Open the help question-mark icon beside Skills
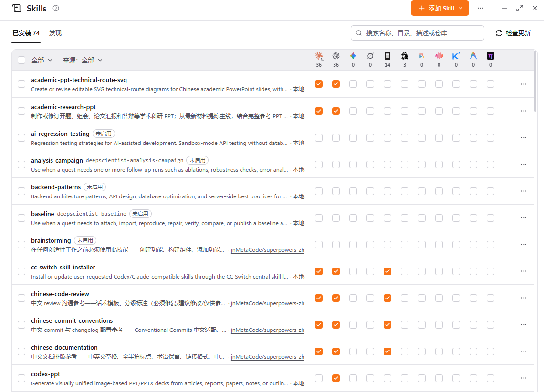This screenshot has height=392, width=544. pyautogui.click(x=56, y=8)
